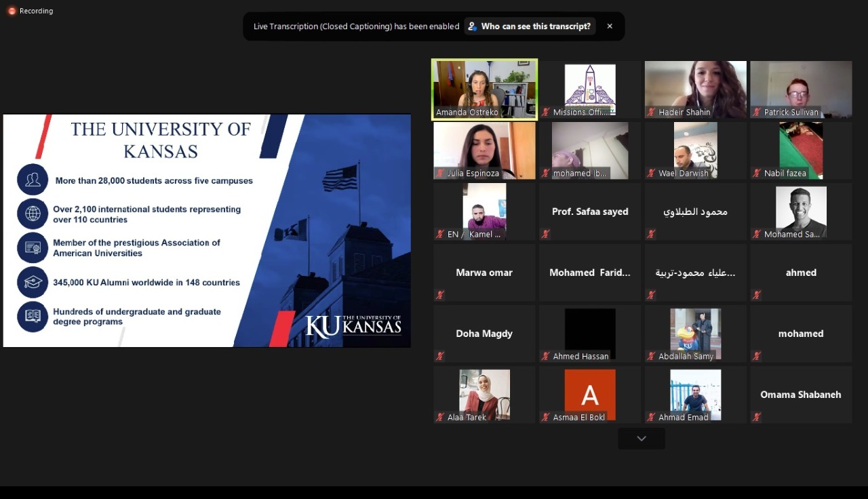Click muted mic icon on Omama Shabaneh's tile

click(757, 417)
